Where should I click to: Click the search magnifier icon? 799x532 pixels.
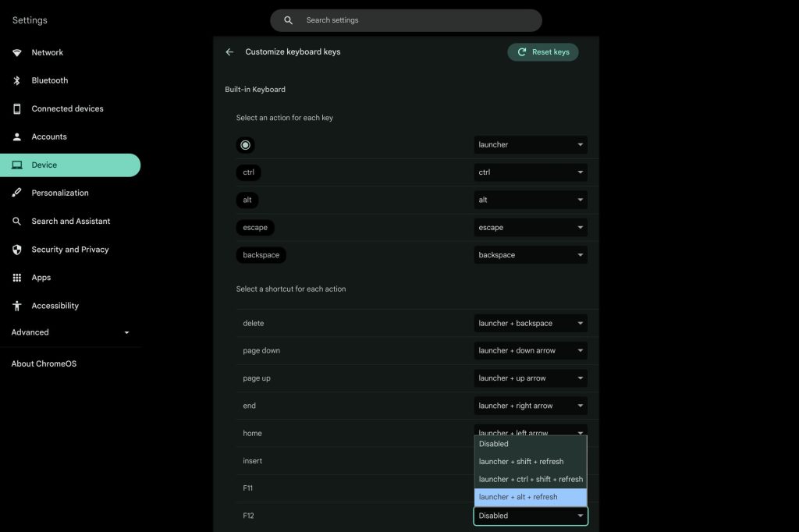(289, 20)
